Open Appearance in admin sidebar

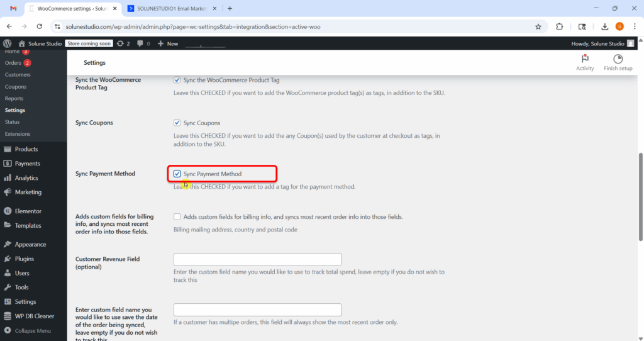[x=30, y=245]
